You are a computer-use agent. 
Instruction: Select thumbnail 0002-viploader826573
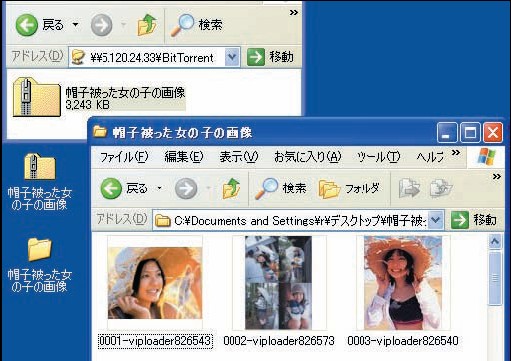point(279,283)
